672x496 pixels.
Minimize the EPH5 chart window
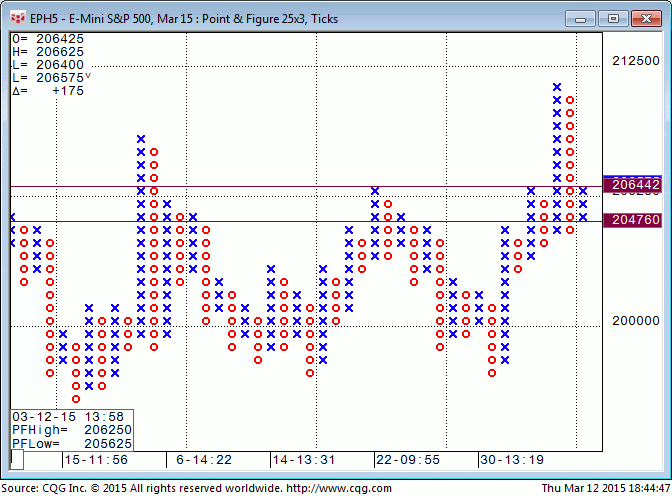click(x=580, y=19)
